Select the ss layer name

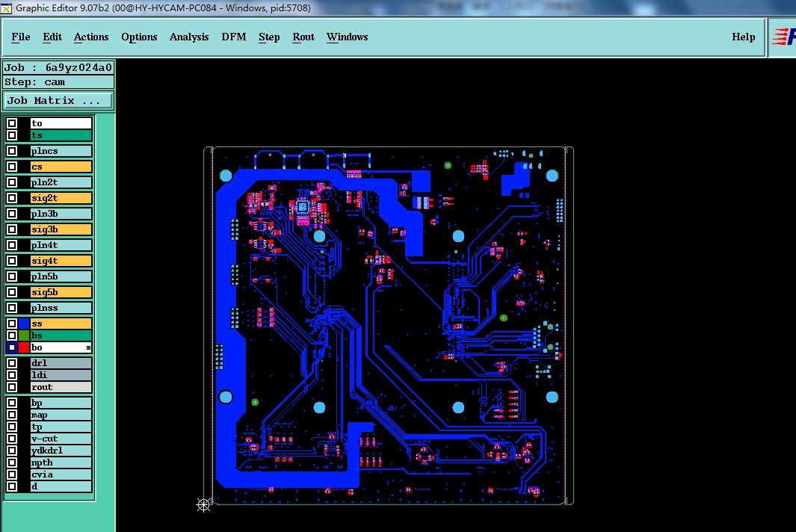coord(61,324)
